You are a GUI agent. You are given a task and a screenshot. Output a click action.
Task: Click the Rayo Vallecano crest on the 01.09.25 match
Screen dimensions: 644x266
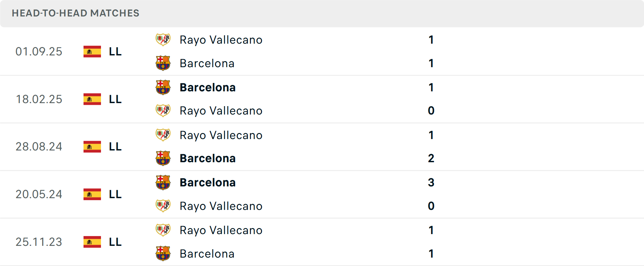click(x=163, y=39)
